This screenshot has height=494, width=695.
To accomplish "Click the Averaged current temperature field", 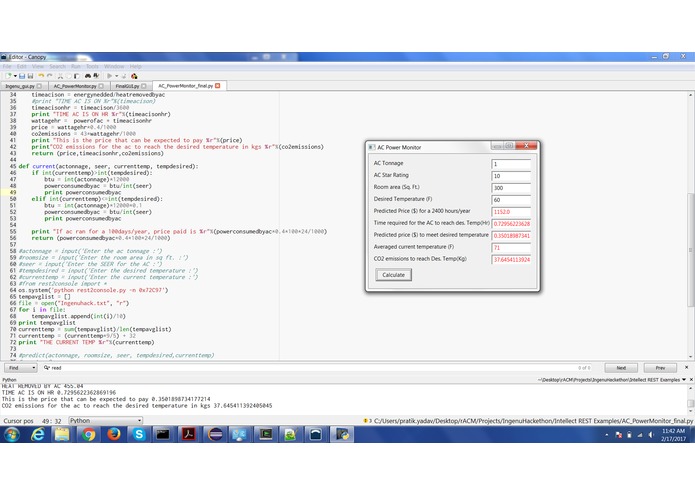I will pyautogui.click(x=511, y=248).
